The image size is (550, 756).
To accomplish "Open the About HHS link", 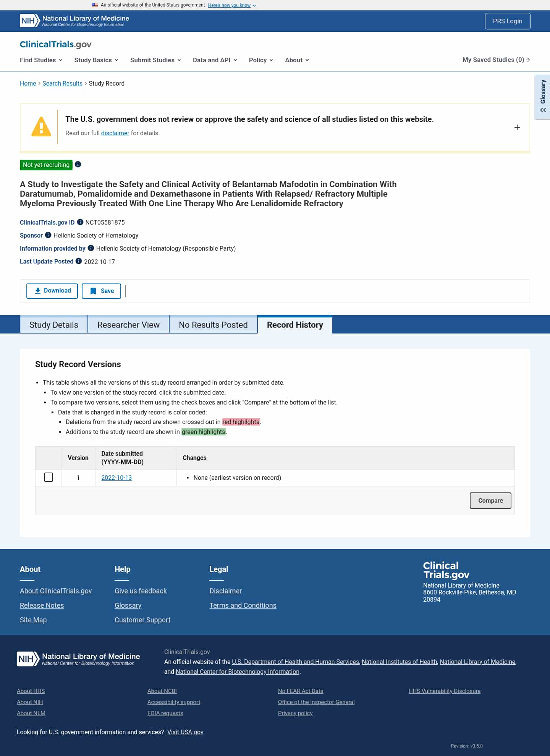I will pyautogui.click(x=31, y=691).
